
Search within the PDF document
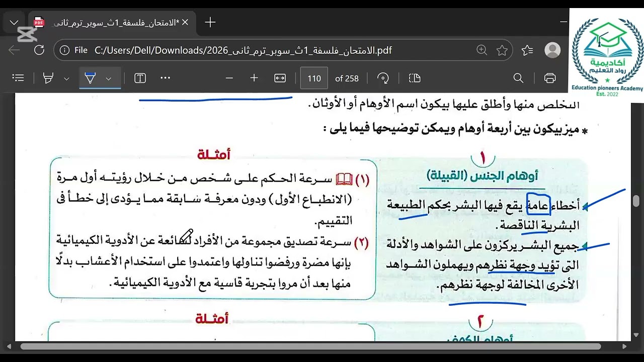click(518, 78)
